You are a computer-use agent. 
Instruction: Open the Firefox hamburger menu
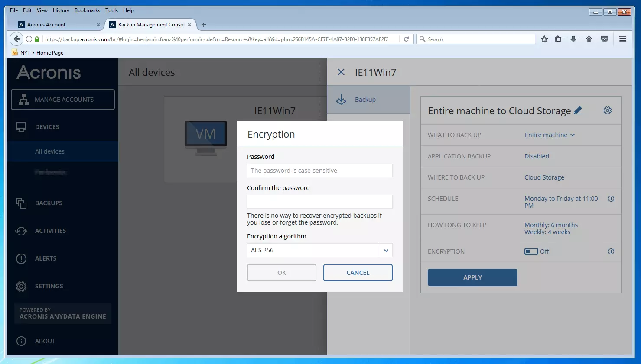click(623, 39)
